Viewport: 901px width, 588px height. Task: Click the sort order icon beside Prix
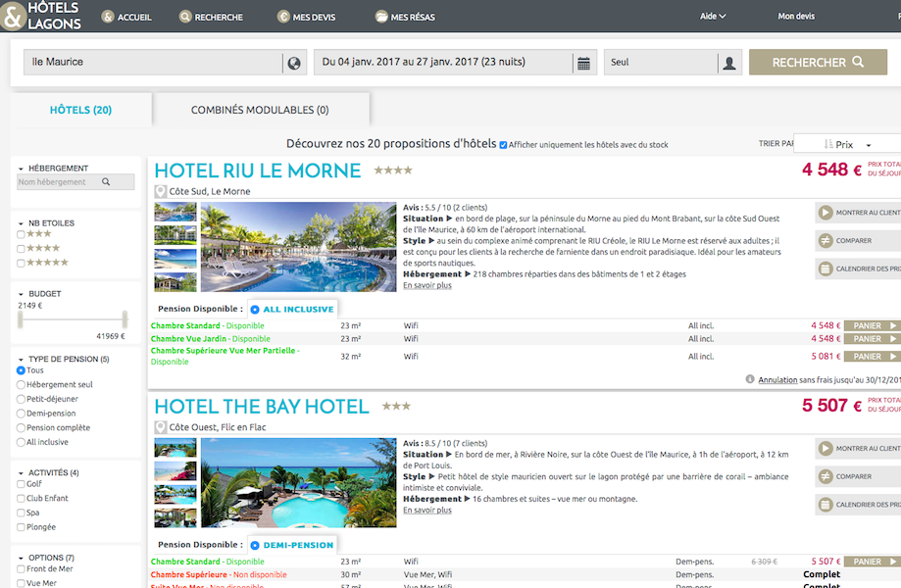coord(828,144)
